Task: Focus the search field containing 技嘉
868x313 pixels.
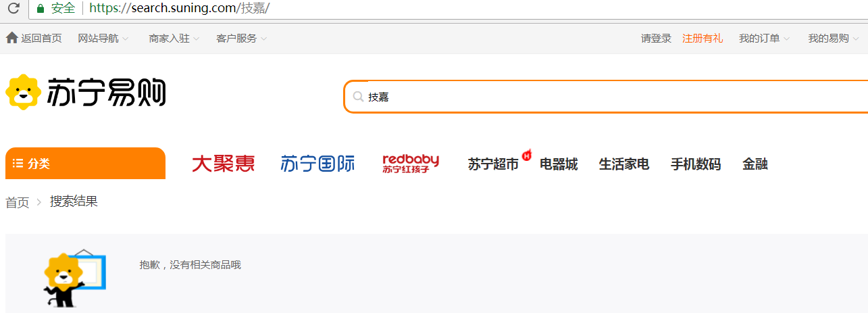Action: coord(607,97)
